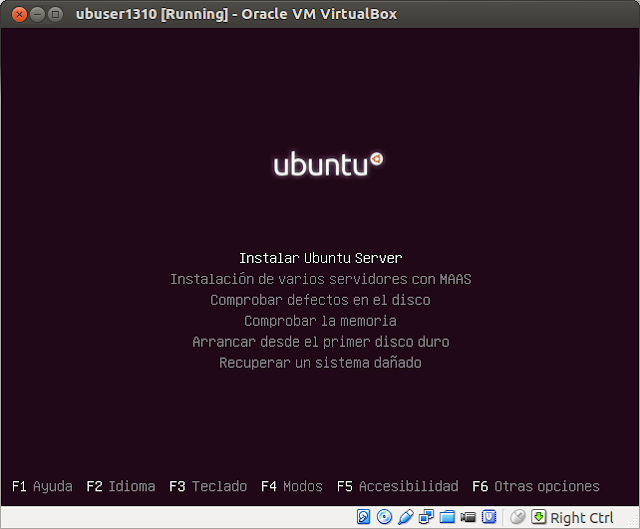Click the ubuntu logo in the VM screen

328,164
